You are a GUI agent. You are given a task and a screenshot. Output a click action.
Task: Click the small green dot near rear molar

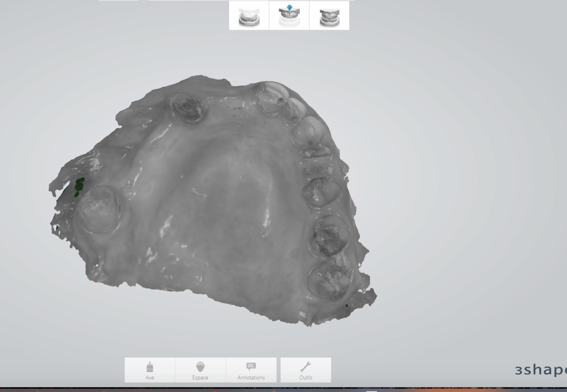coord(347,306)
